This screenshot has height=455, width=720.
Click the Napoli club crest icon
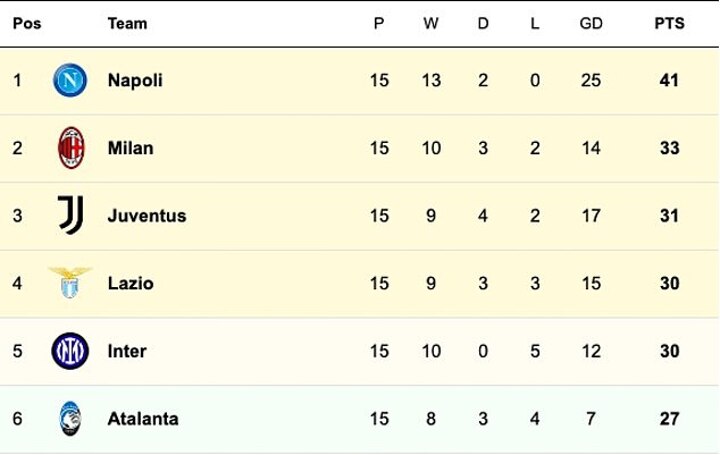[x=70, y=80]
